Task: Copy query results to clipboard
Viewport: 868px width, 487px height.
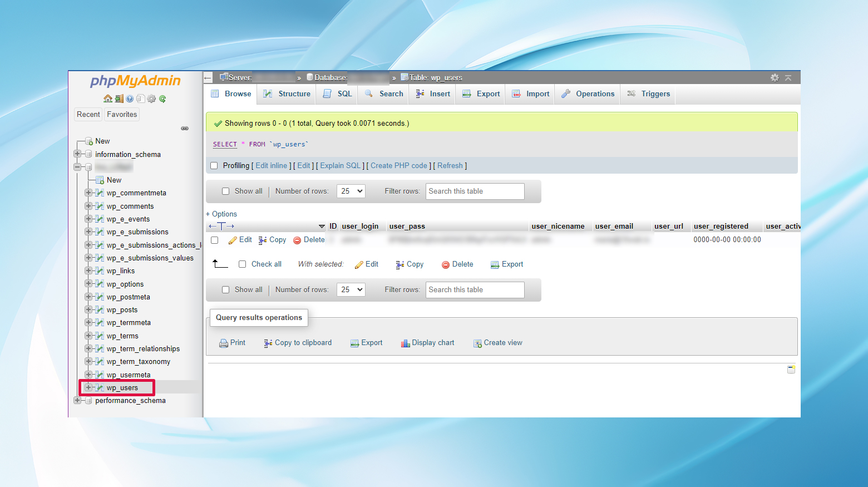Action: coord(298,342)
